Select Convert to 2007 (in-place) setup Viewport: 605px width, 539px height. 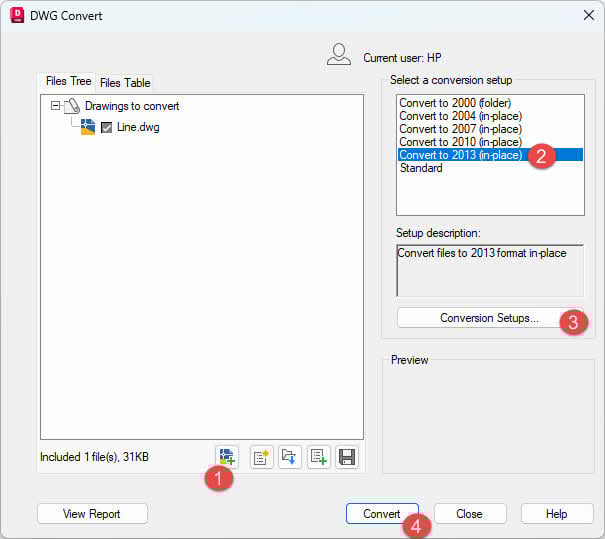[x=490, y=129]
